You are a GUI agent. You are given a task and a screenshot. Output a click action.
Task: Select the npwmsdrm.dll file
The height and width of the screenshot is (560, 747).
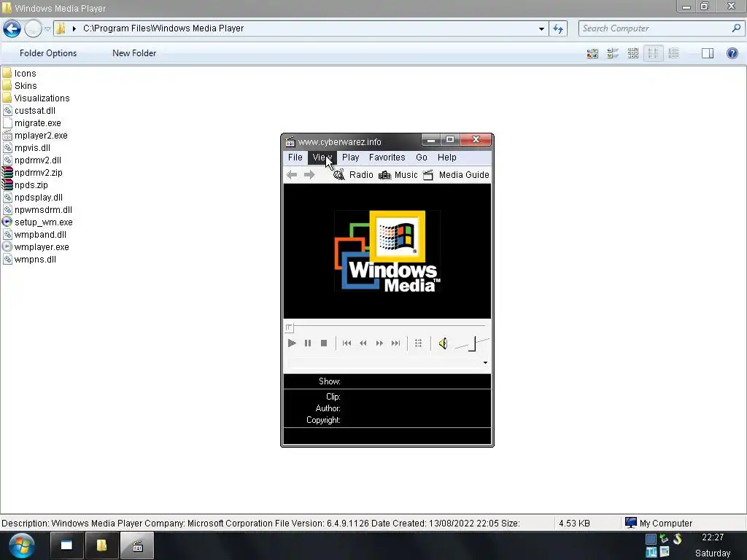[x=37, y=209]
